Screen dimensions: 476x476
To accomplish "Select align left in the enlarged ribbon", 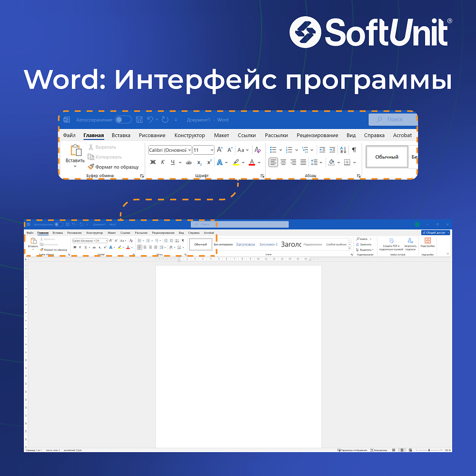I will [x=273, y=162].
